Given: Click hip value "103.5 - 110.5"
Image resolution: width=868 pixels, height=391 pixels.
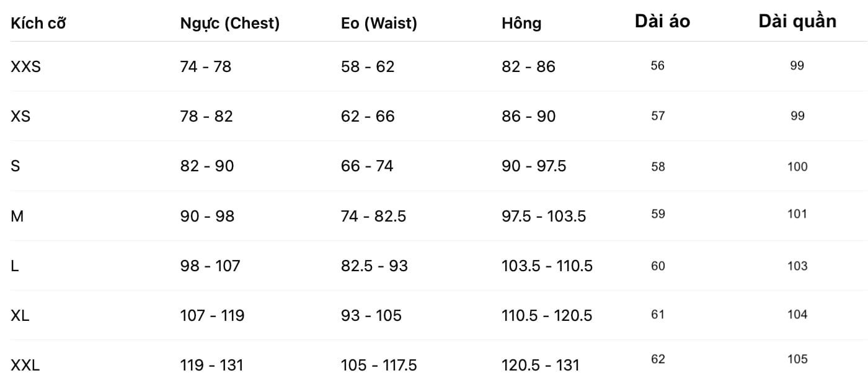Looking at the screenshot, I should 547,266.
